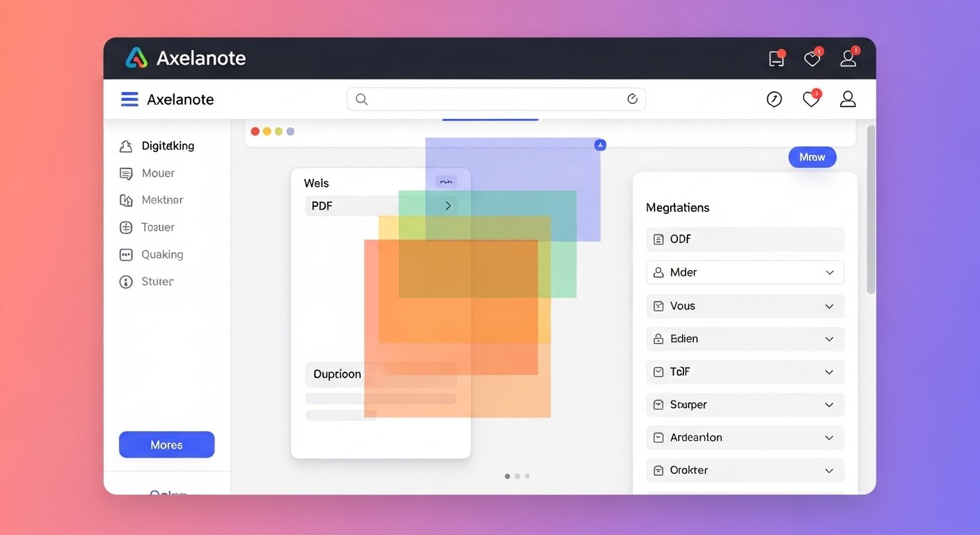The image size is (980, 535).
Task: Open Quaking sidebar item
Action: [161, 255]
